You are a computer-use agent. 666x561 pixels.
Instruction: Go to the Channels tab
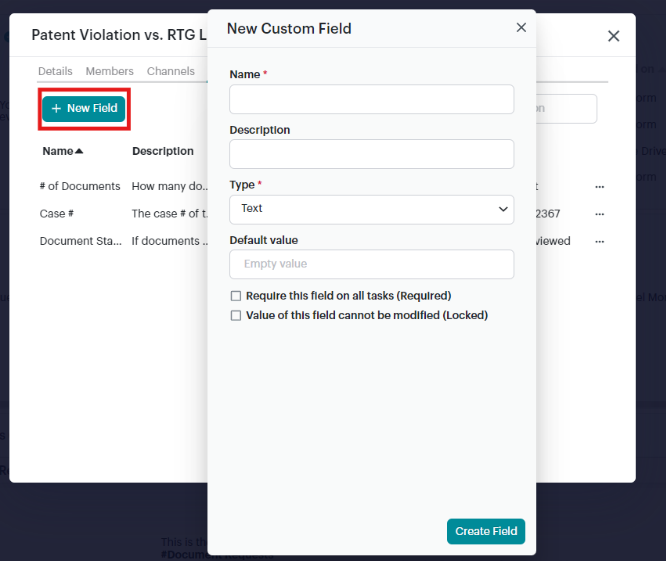[x=170, y=72]
